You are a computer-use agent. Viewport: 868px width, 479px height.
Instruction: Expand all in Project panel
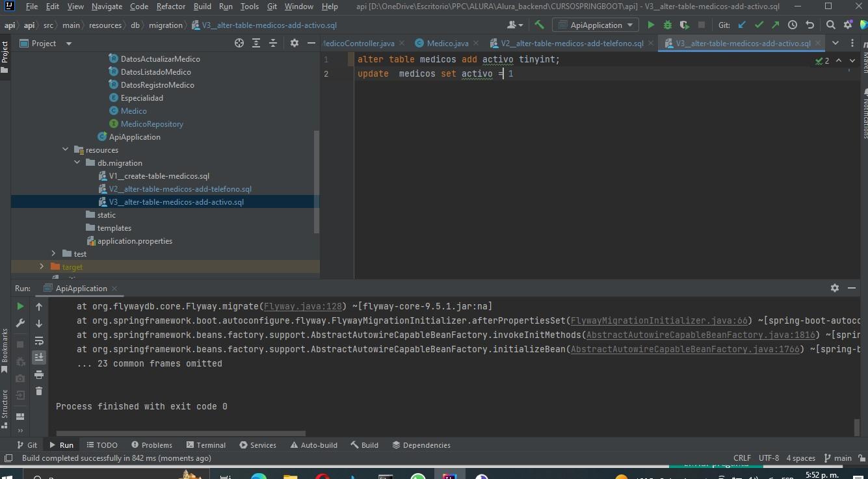tap(256, 43)
